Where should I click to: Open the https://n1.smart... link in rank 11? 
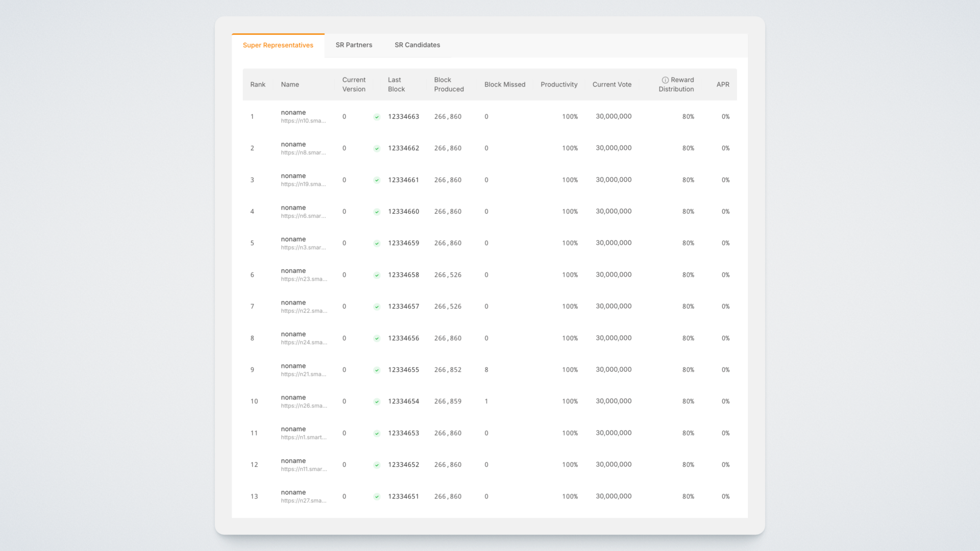303,437
